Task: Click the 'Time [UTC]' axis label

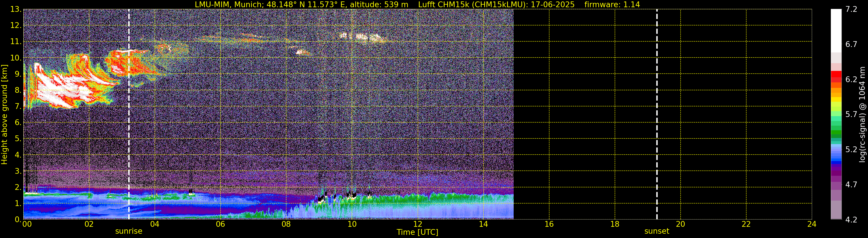Action: 417,232
